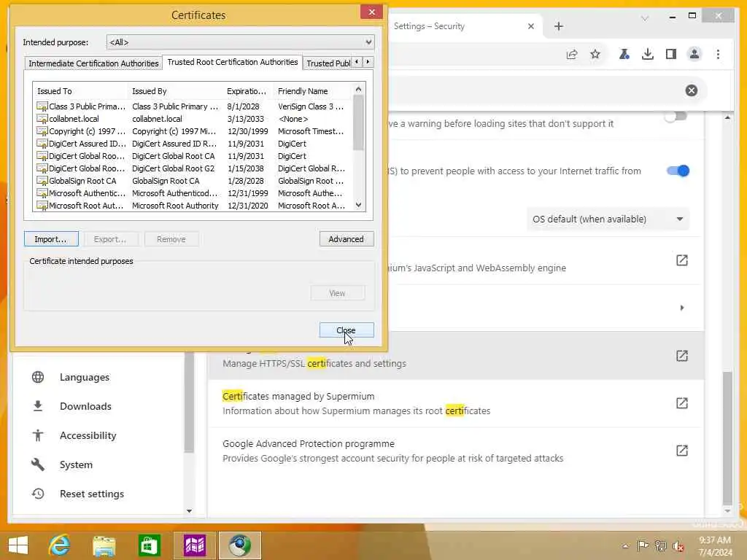Open Windows Store from taskbar
This screenshot has width=747, height=560.
point(149,545)
